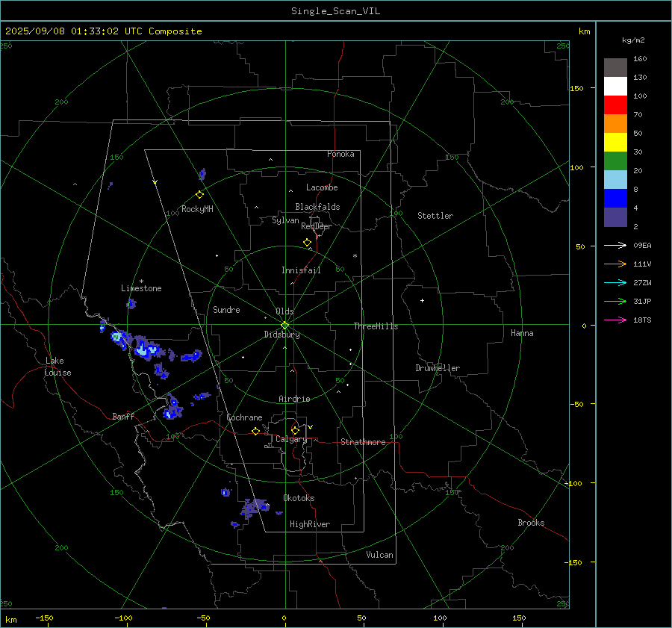Click the Blackfalds label
Viewport: 672px width, 628px height.
(x=317, y=207)
